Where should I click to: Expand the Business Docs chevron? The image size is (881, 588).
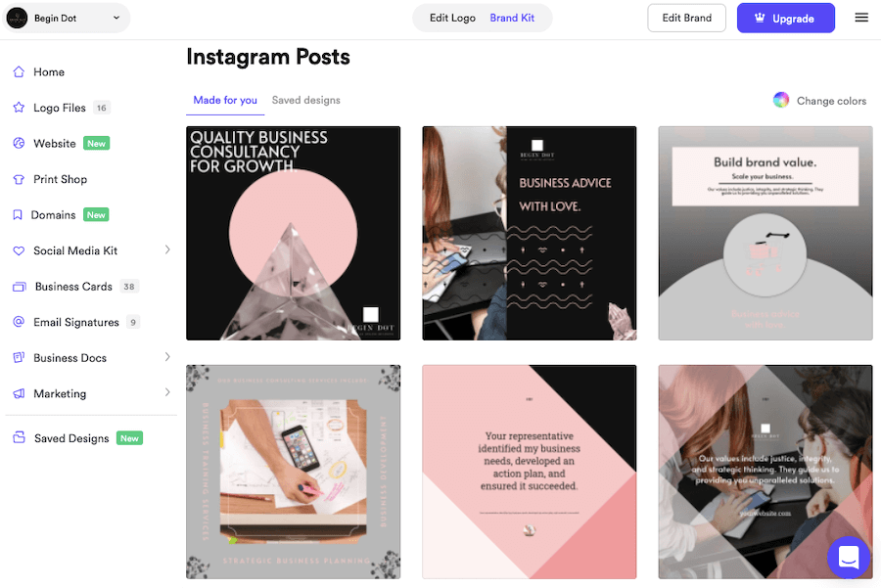[167, 357]
